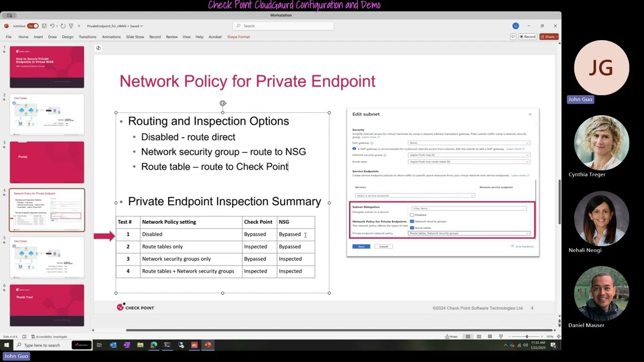Open the NAT gateway dropdown
The height and width of the screenshot is (362, 644).
click(469, 143)
